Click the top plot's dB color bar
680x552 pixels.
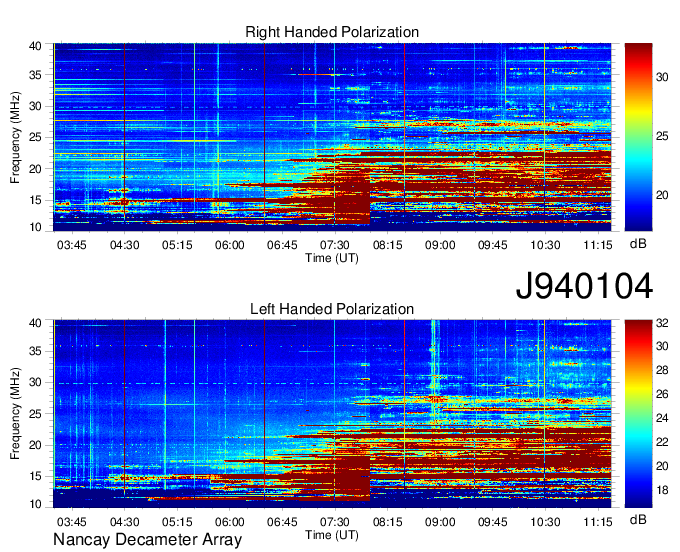tap(638, 137)
